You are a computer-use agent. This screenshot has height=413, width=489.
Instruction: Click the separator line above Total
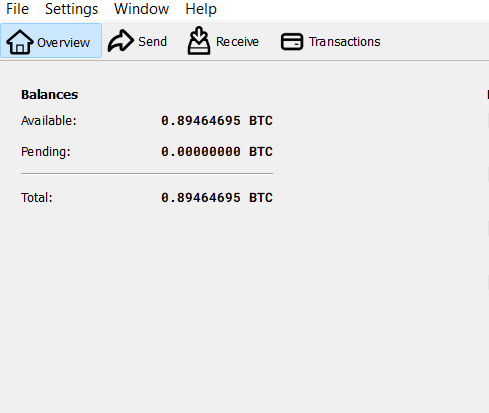[147, 173]
